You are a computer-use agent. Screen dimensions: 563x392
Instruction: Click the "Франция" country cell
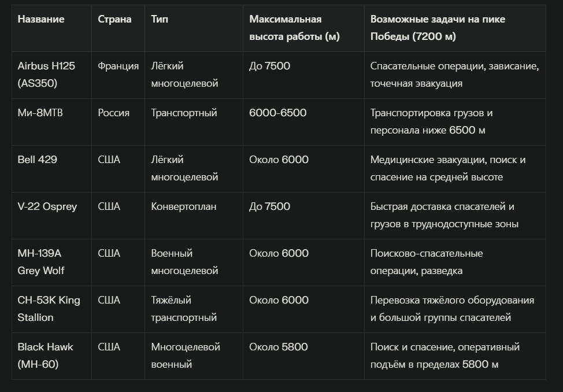click(x=118, y=66)
